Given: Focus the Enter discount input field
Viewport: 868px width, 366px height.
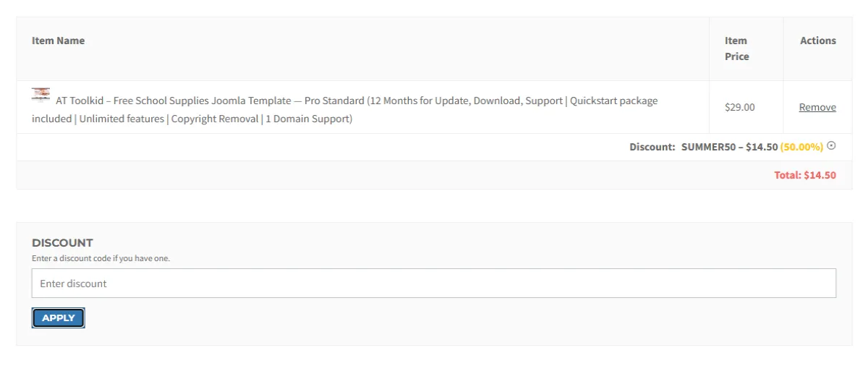Looking at the screenshot, I should tap(434, 284).
